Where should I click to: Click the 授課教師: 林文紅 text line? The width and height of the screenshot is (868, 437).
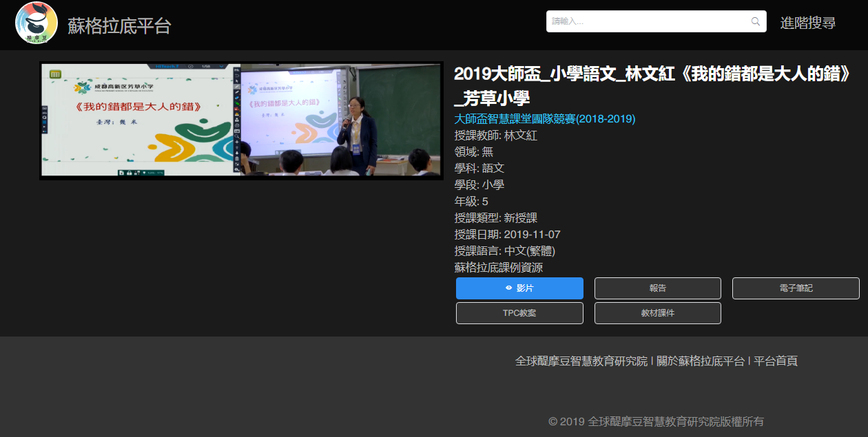[495, 136]
